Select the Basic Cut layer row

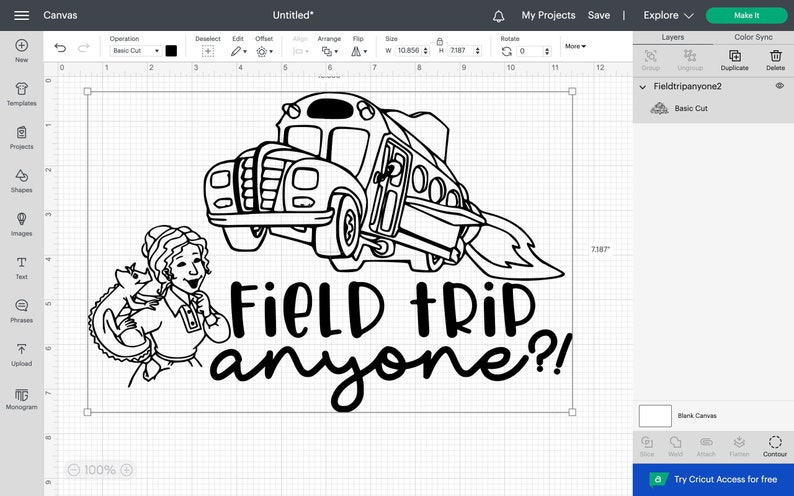point(713,108)
